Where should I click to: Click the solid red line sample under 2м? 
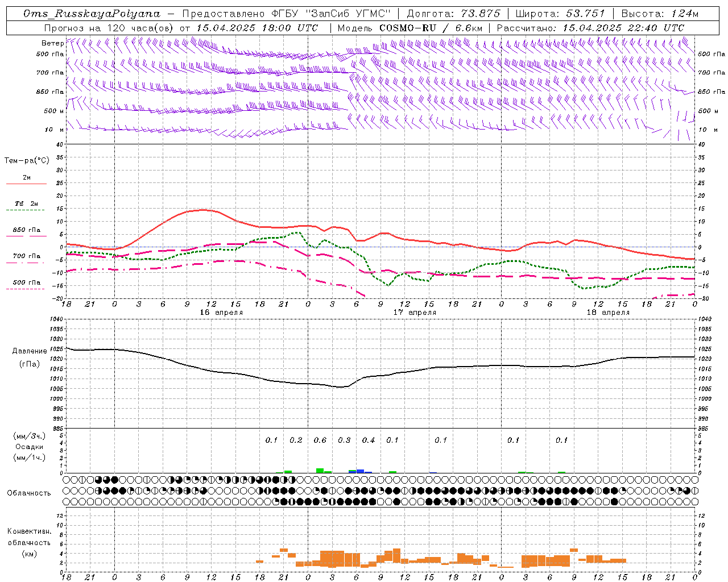click(26, 184)
